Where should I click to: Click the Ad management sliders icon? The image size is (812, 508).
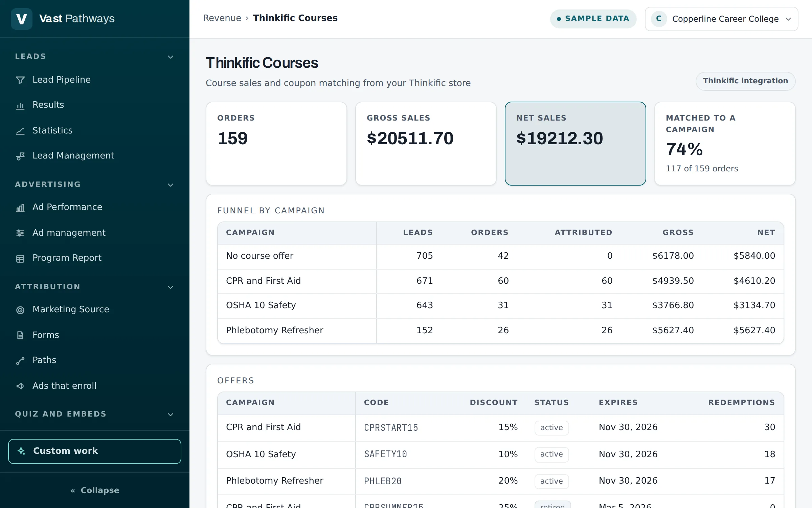[20, 233]
